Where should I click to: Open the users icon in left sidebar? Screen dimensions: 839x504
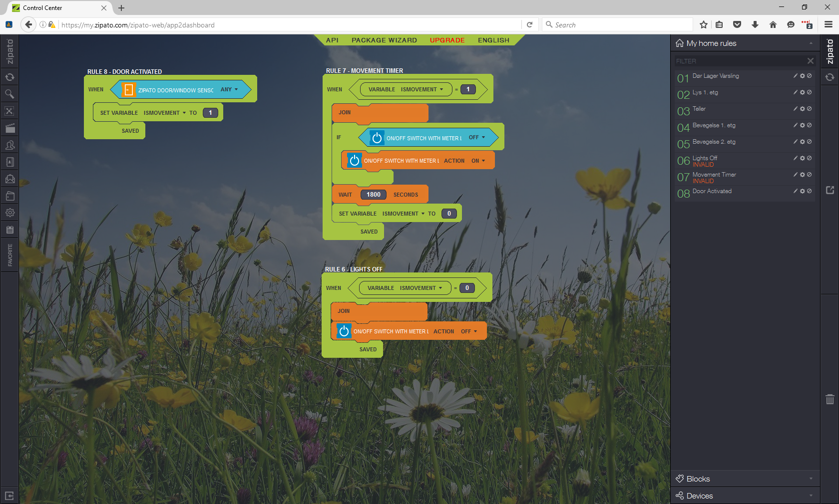pos(9,145)
